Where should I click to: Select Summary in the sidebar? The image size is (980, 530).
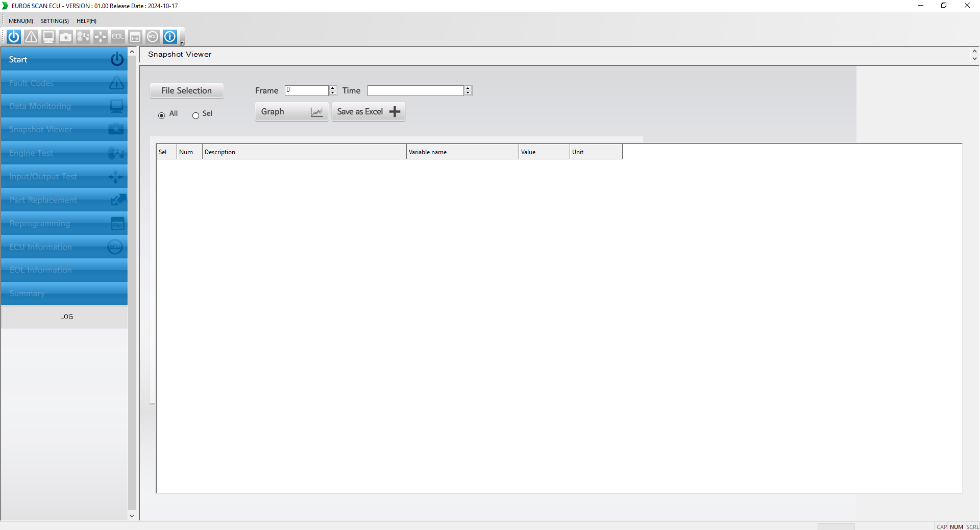tap(64, 294)
